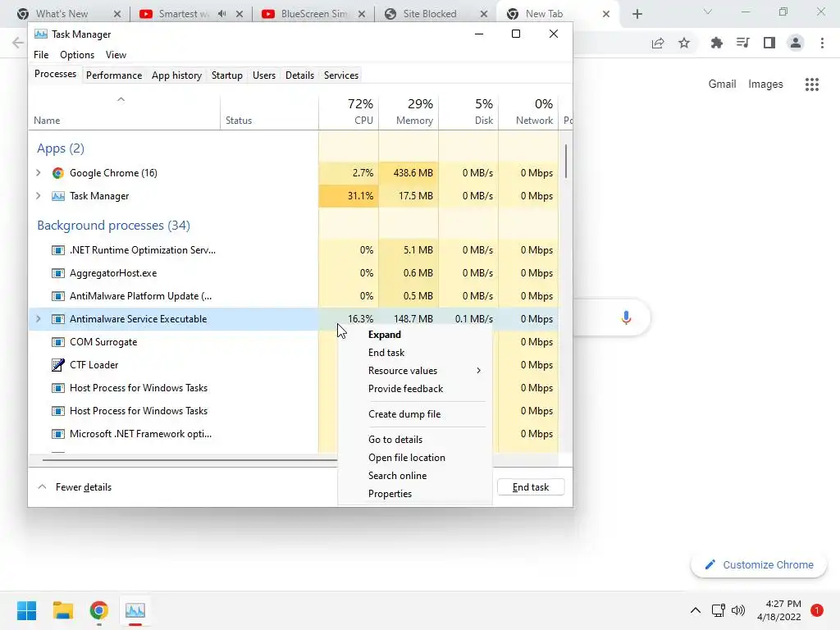Click Customize Chrome button

pos(759,564)
